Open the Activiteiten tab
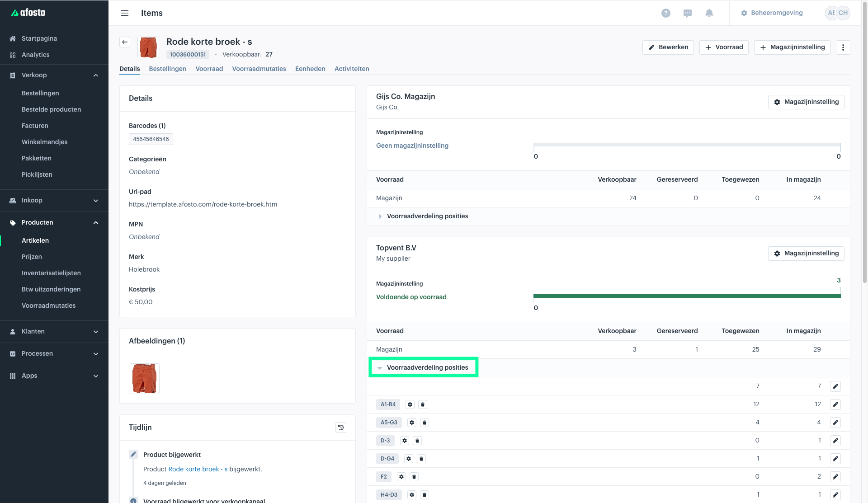 [x=352, y=69]
